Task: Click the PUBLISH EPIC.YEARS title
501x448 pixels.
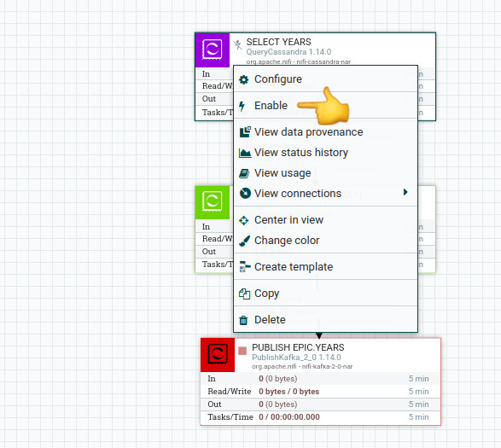Action: click(x=298, y=347)
